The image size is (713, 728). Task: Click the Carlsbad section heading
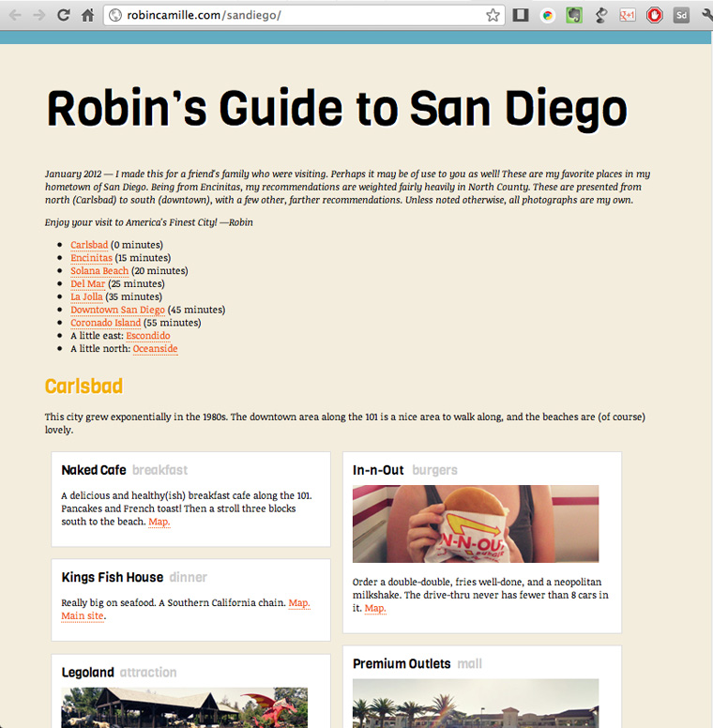[84, 387]
